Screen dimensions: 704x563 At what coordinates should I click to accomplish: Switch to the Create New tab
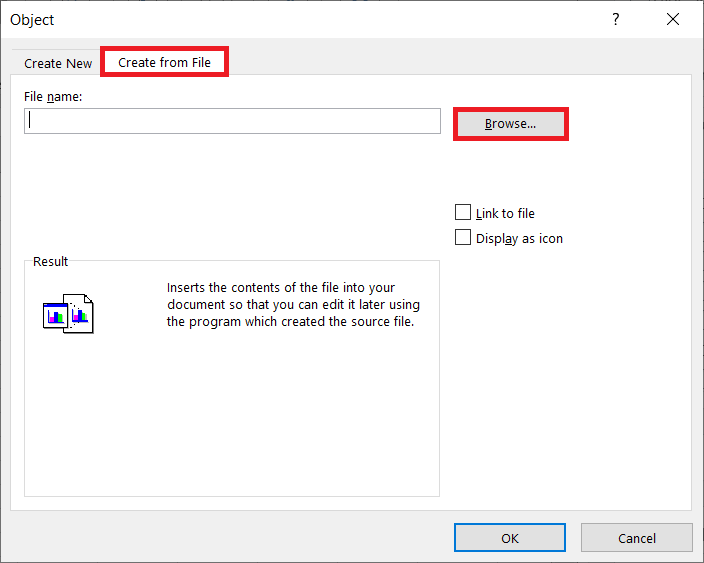coord(58,63)
